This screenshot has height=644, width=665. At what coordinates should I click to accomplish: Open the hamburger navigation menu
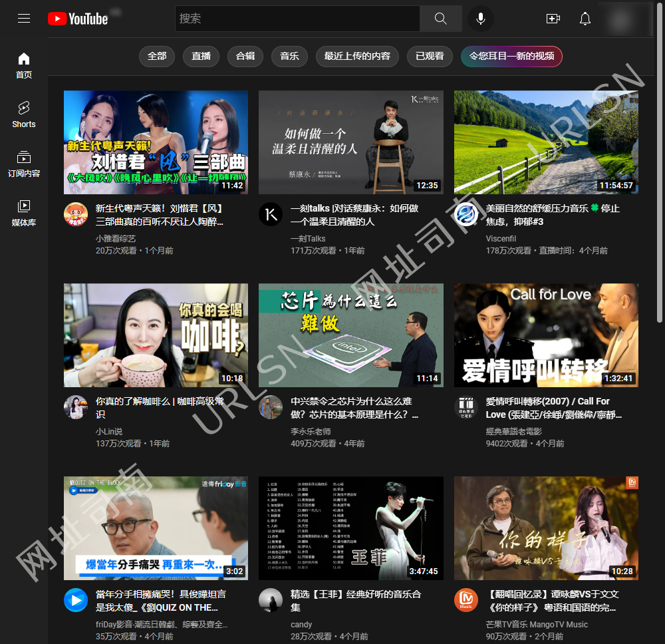24,19
